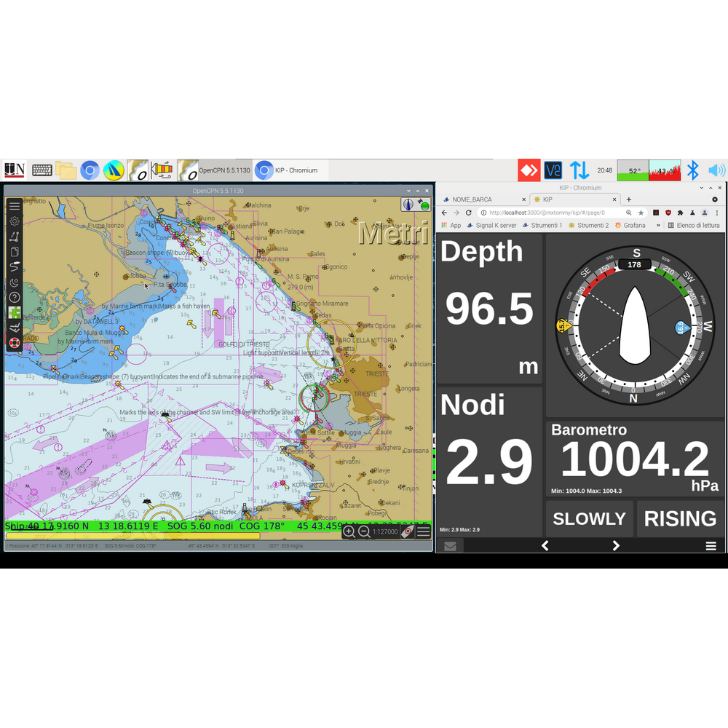The image size is (728, 728).
Task: Open Chromium profile avatar
Action: 704,213
